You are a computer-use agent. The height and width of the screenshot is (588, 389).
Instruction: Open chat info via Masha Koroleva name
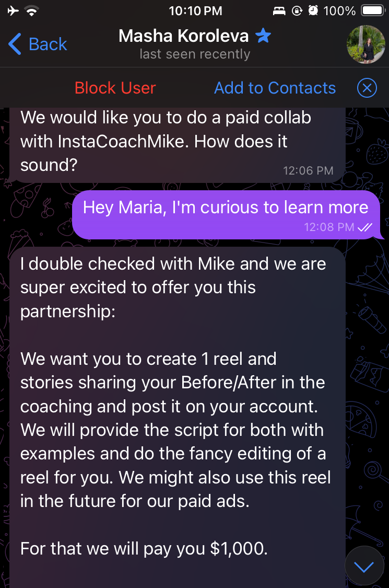tap(184, 36)
